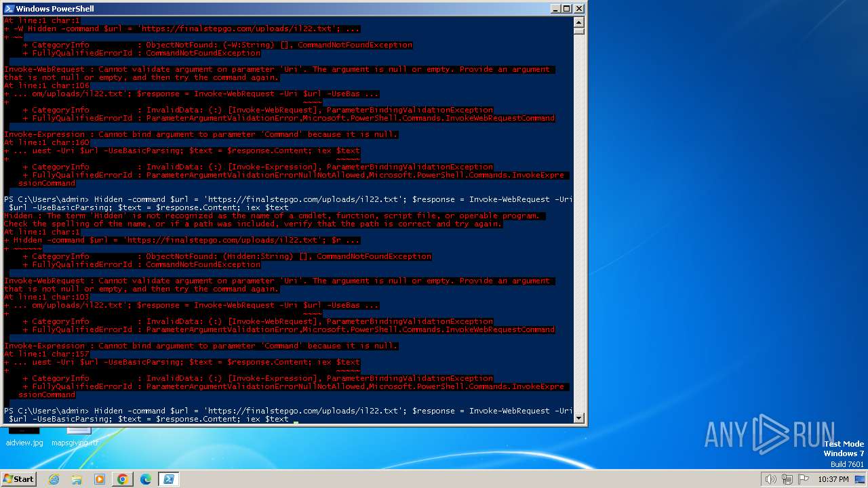Click the '+ -W Hidden -command $url' line
Viewport: 868px width, 488px height.
pos(182,28)
